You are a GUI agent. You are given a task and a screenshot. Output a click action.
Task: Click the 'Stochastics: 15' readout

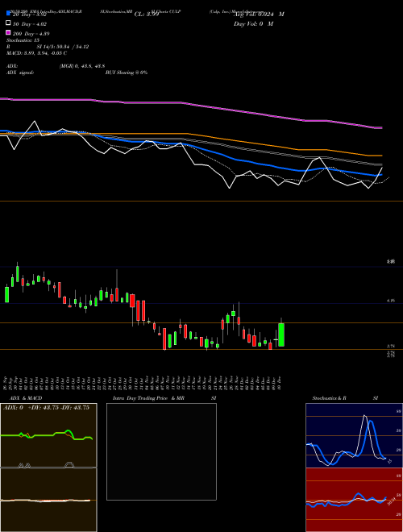23,40
